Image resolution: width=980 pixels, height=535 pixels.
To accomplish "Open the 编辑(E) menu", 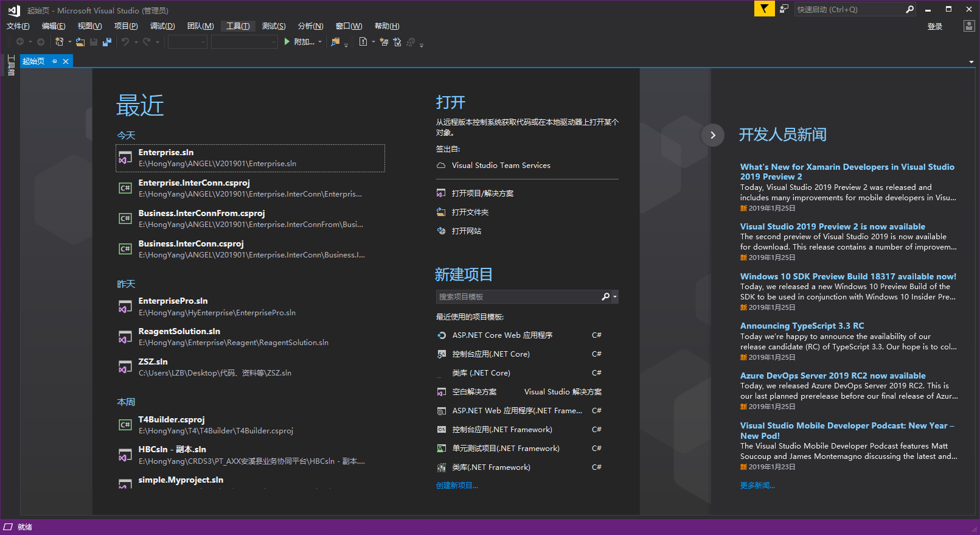I will [x=54, y=26].
